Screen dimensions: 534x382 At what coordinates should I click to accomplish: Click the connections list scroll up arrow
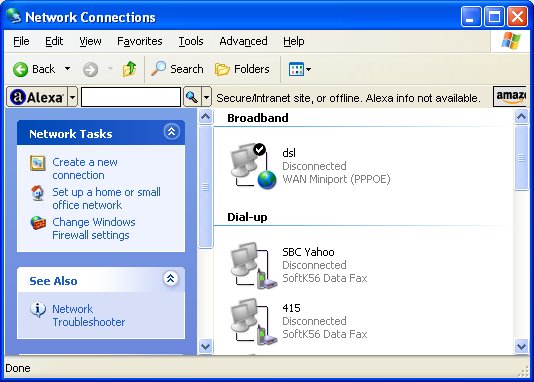coord(521,117)
